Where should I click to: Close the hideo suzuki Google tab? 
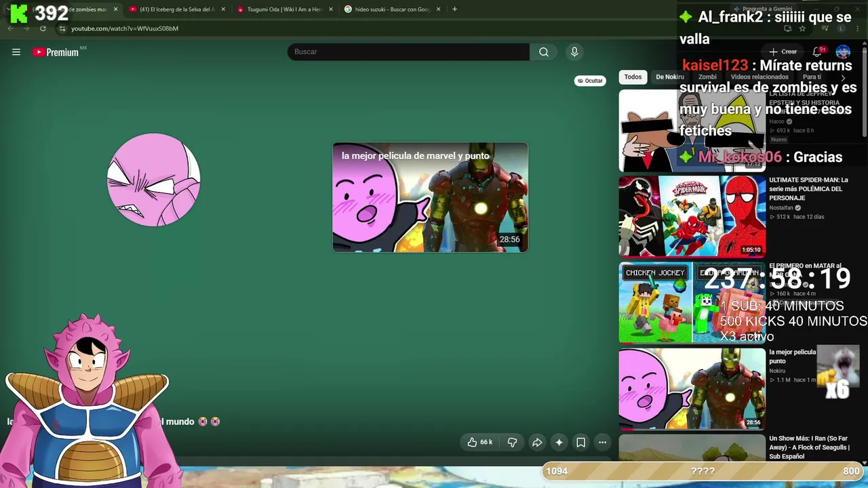(438, 9)
